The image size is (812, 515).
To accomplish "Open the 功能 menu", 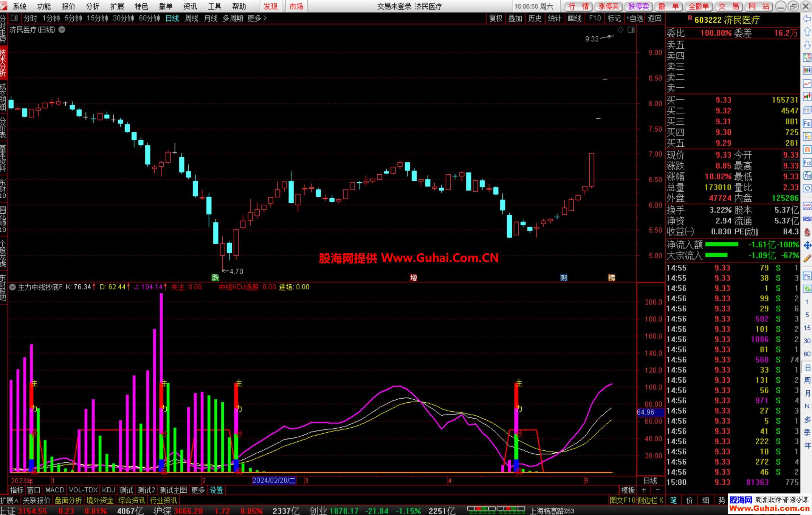I will click(44, 6).
